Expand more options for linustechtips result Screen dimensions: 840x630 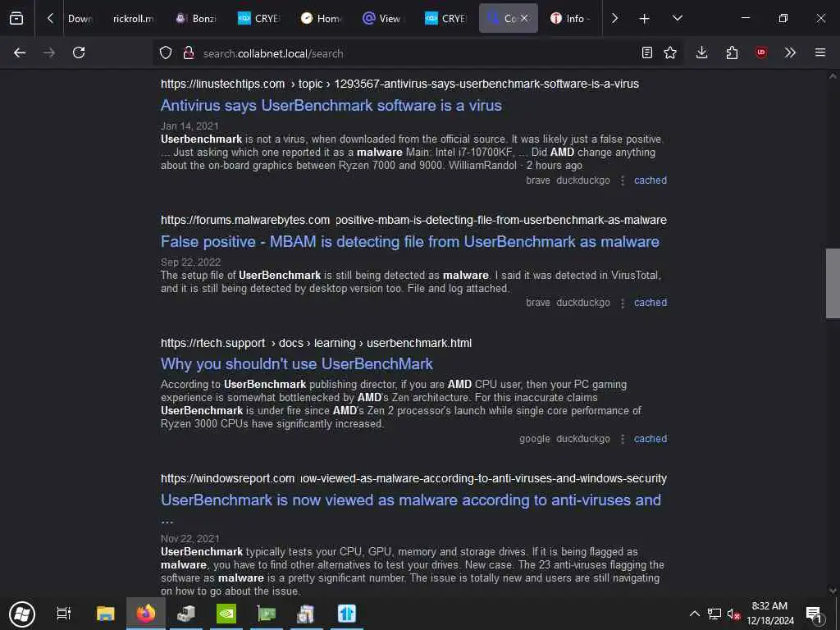point(623,180)
